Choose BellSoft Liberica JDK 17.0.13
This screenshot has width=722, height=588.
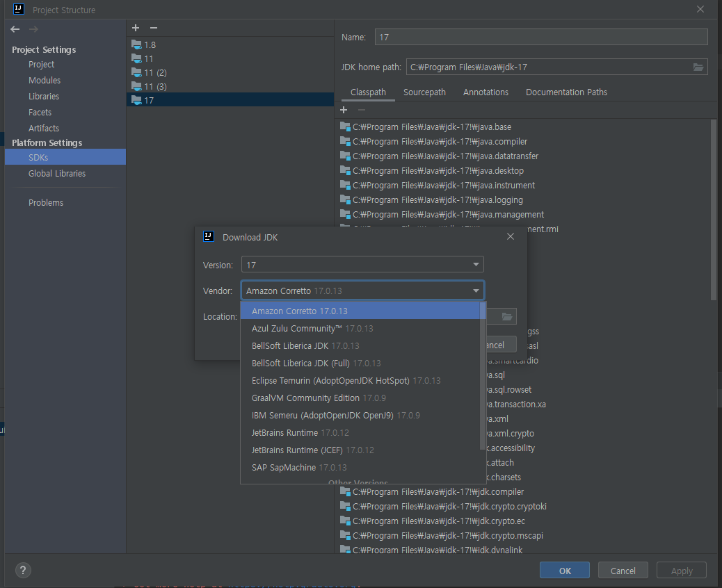[x=360, y=346]
